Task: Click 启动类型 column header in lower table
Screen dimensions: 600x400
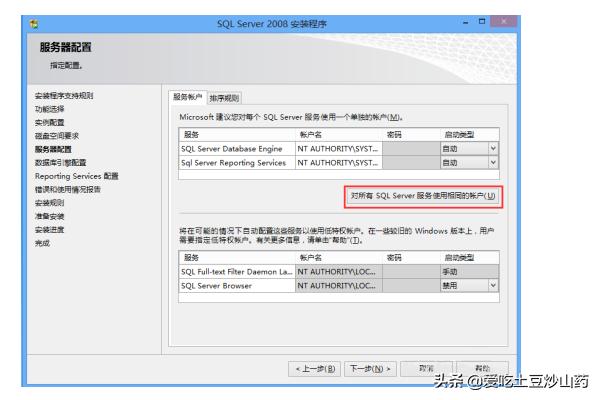Action: point(470,258)
